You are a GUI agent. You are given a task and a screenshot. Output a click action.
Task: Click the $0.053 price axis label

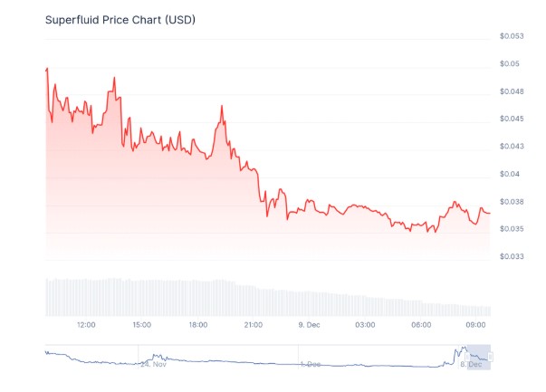[512, 36]
